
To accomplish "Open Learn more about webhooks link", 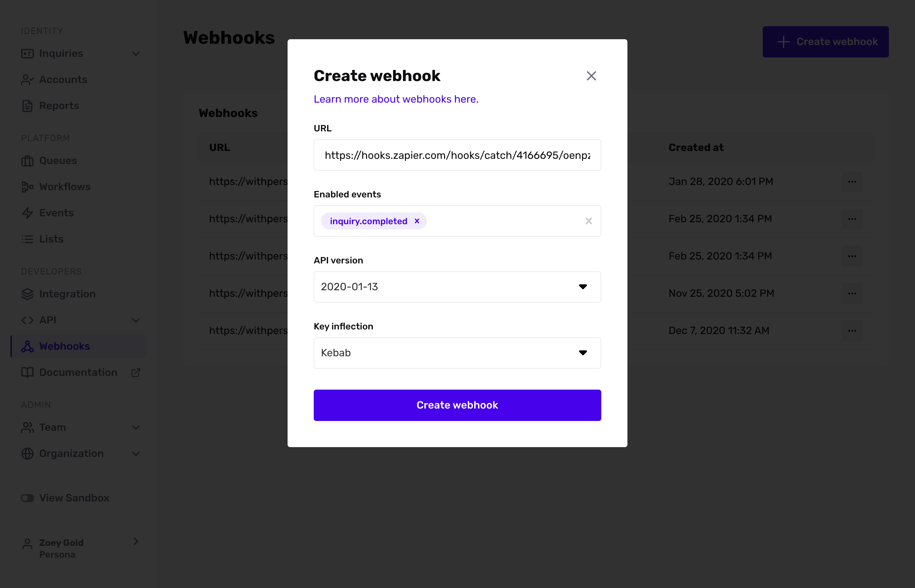I will coord(396,99).
